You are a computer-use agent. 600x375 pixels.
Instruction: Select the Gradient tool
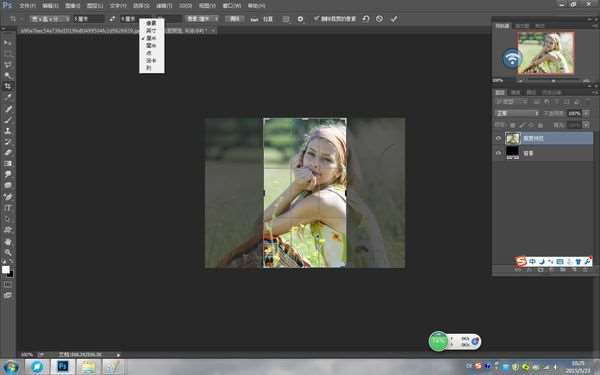[x=8, y=163]
